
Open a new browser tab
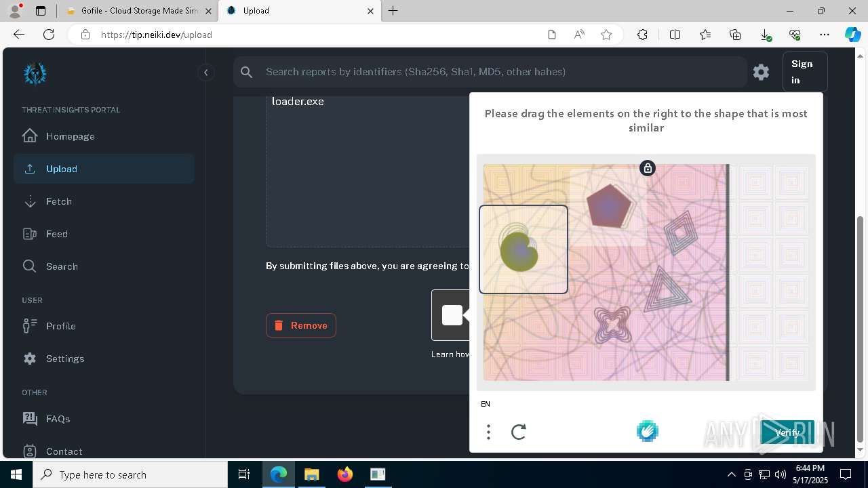[393, 11]
